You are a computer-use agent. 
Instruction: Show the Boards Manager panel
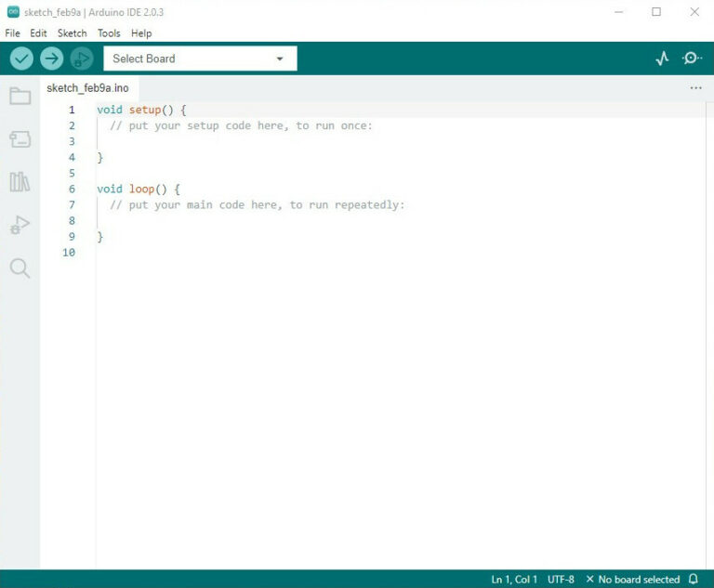coord(20,139)
